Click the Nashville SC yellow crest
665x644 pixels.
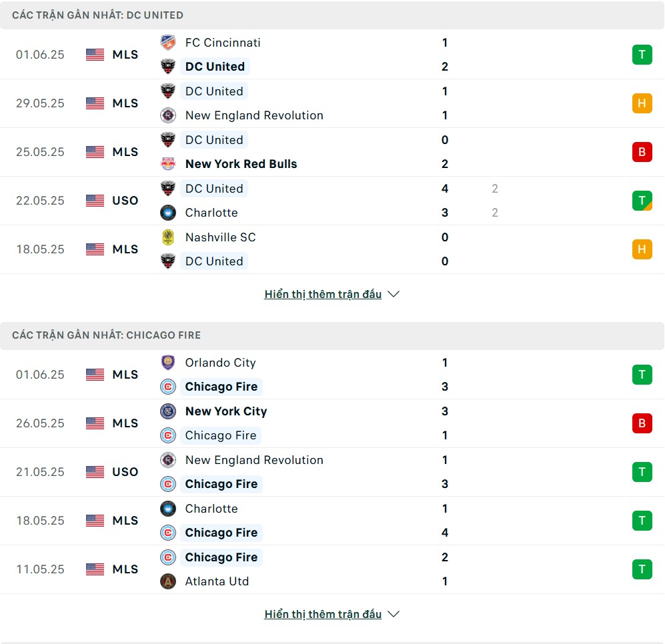pos(168,237)
